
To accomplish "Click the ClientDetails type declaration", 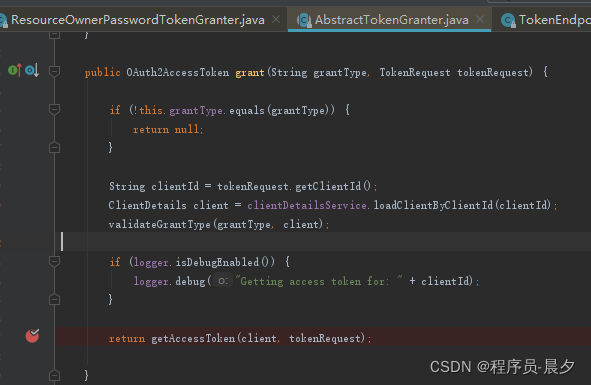I will coord(147,205).
